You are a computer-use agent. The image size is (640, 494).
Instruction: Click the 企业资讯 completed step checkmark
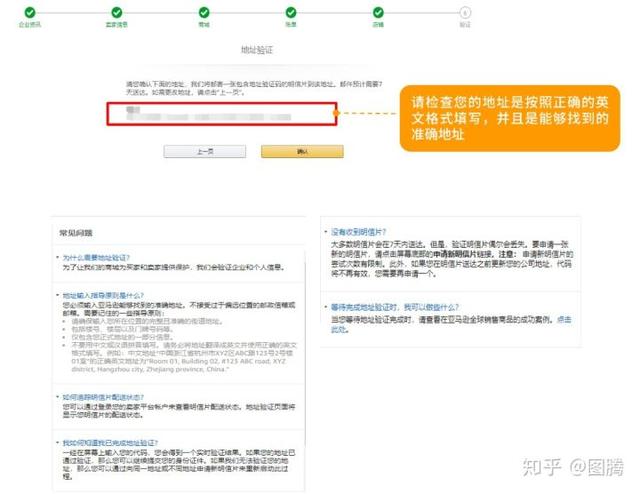(x=30, y=13)
